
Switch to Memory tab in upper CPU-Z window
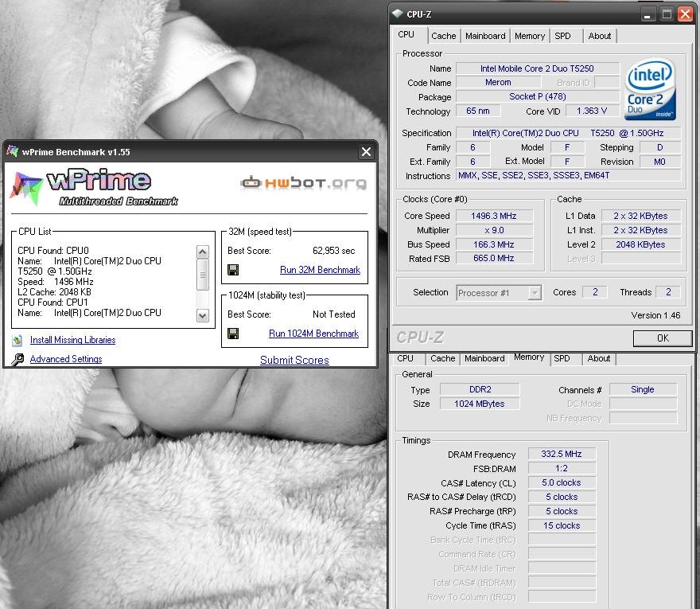tap(530, 36)
